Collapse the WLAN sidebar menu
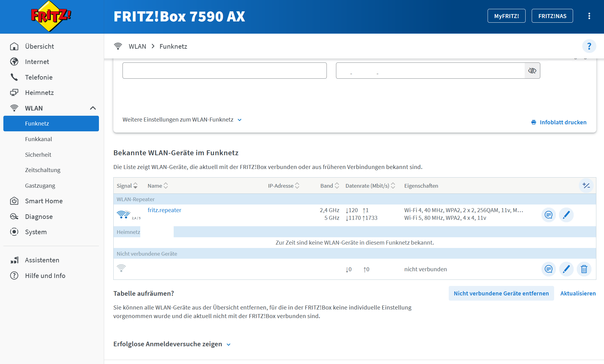The width and height of the screenshot is (604, 364). pos(93,108)
